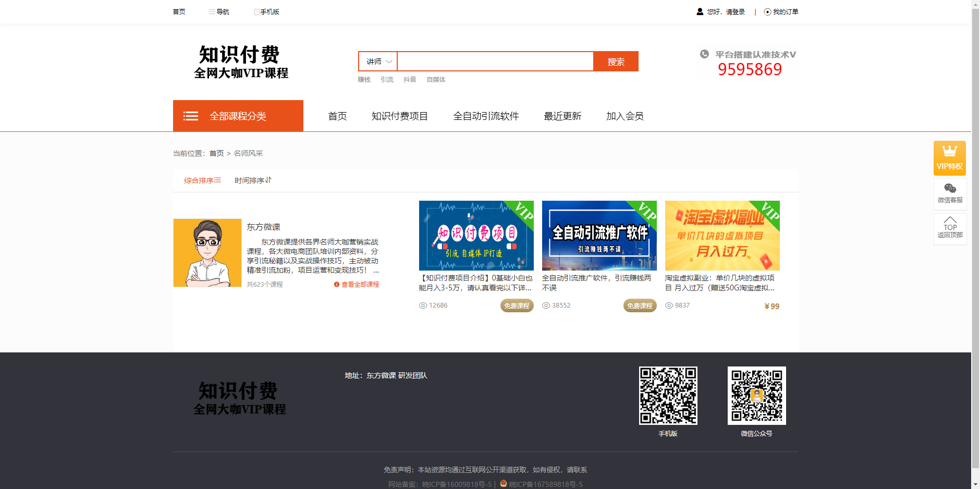Screen dimensions: 980x489
Task: Click the list icon inside 全部课程分类 button
Action: [191, 116]
